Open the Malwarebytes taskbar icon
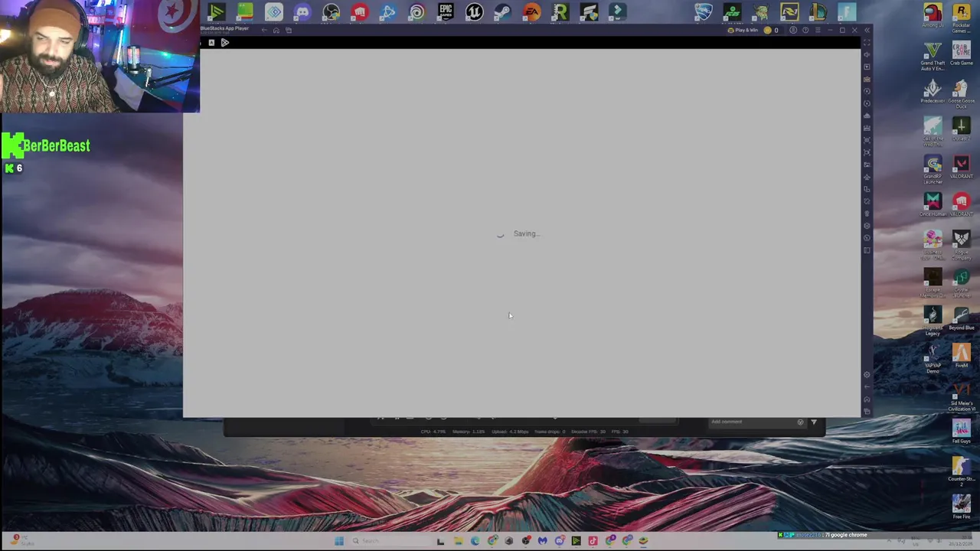Viewport: 980px width, 551px height. [543, 541]
